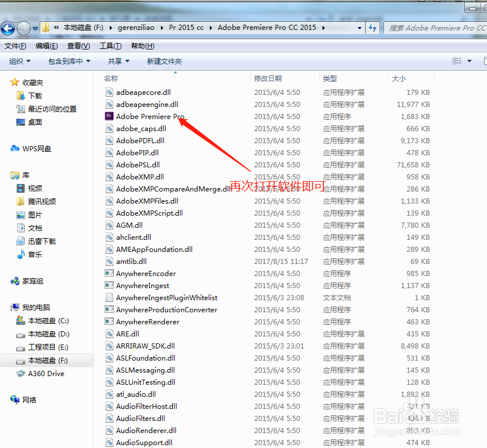Open the 视频 library
The width and height of the screenshot is (487, 448).
(x=34, y=188)
